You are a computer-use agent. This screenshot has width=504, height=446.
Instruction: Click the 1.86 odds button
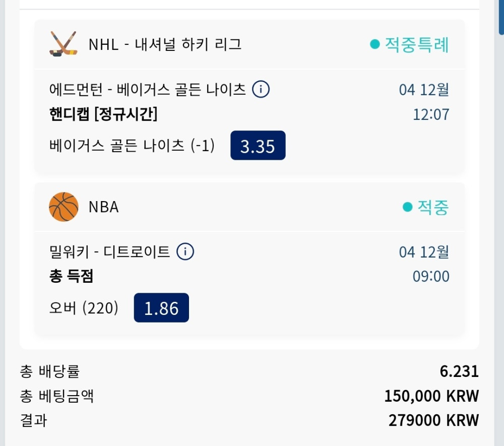[161, 308]
